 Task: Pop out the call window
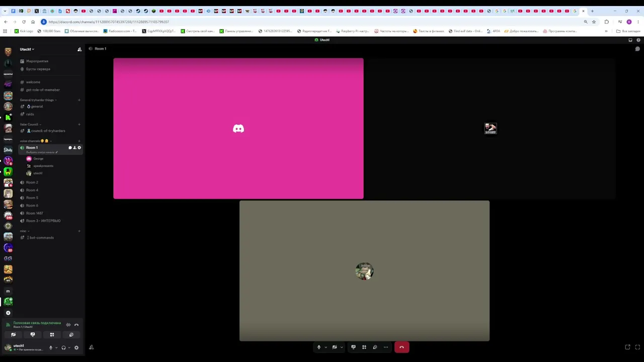627,347
